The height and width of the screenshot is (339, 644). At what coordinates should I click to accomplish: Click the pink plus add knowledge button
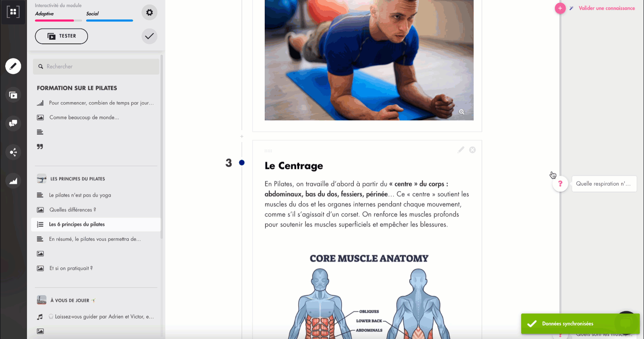point(560,8)
